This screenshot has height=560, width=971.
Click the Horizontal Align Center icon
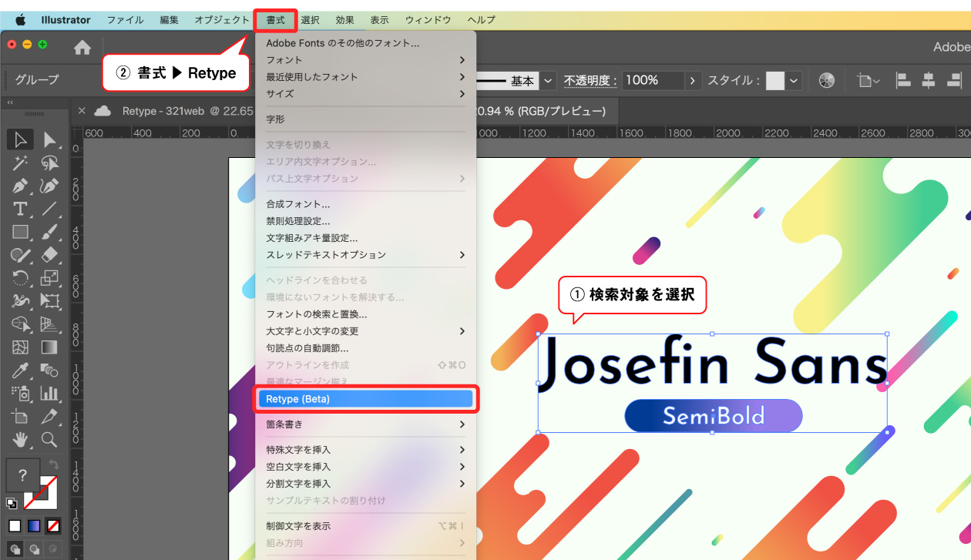pyautogui.click(x=929, y=80)
